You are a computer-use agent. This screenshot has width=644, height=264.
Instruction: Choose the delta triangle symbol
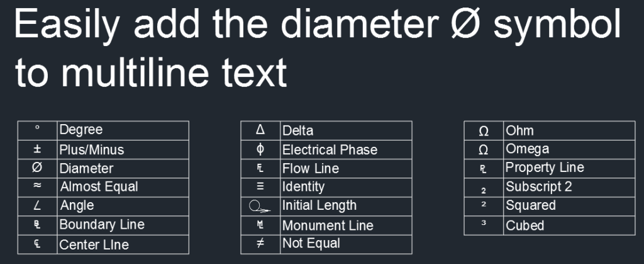click(260, 130)
